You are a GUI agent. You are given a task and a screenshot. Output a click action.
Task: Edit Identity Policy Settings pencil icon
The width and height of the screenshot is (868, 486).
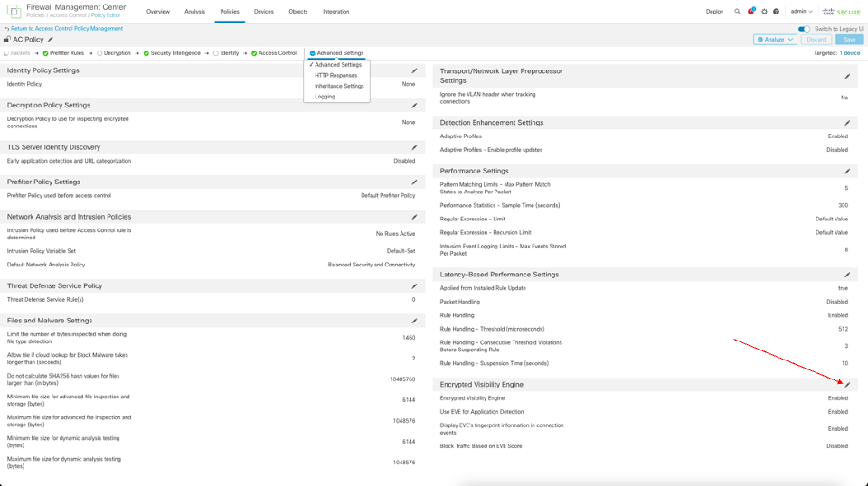pyautogui.click(x=414, y=70)
